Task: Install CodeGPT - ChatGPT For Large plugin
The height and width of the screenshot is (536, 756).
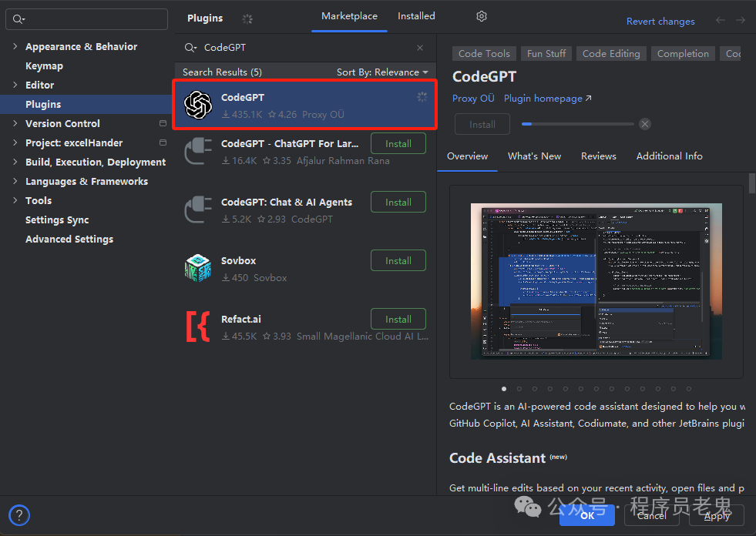Action: (x=398, y=144)
